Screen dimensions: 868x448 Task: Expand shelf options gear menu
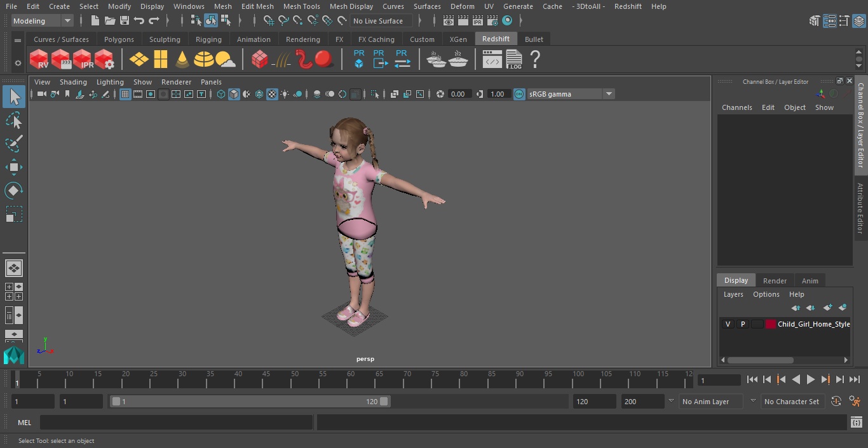click(18, 63)
